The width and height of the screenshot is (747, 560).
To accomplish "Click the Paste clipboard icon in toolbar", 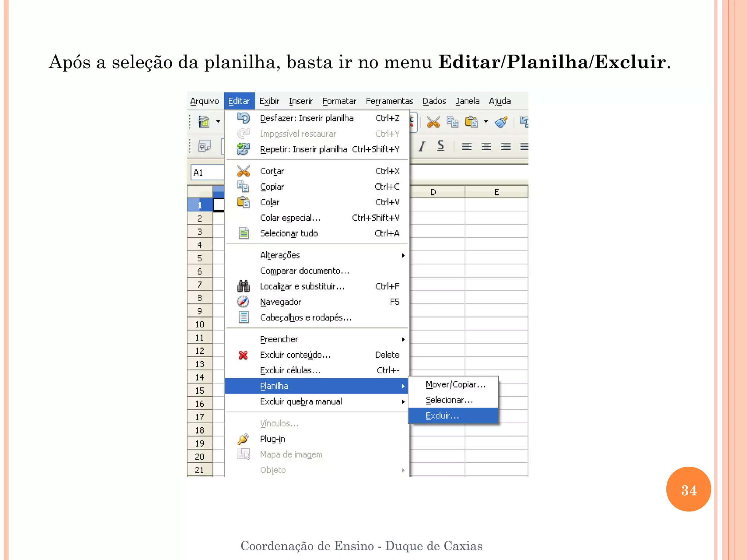I will tap(471, 122).
